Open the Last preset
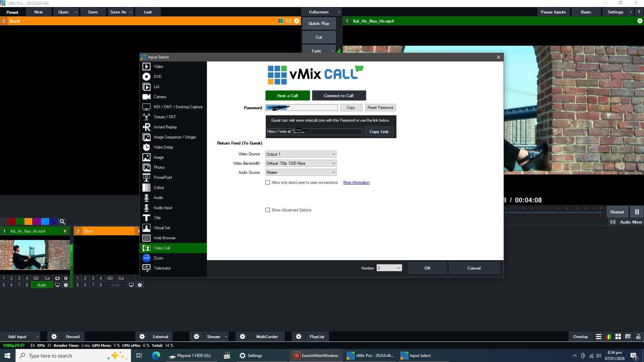 [147, 12]
